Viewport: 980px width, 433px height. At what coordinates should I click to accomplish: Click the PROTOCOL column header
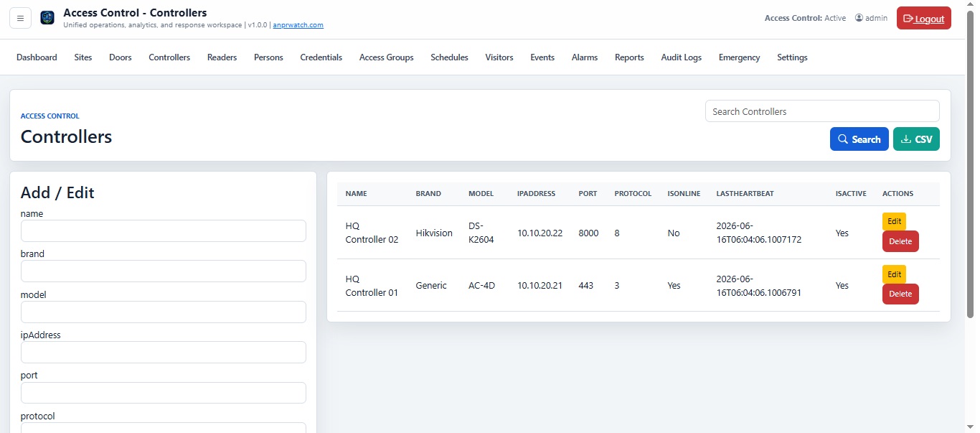point(633,194)
